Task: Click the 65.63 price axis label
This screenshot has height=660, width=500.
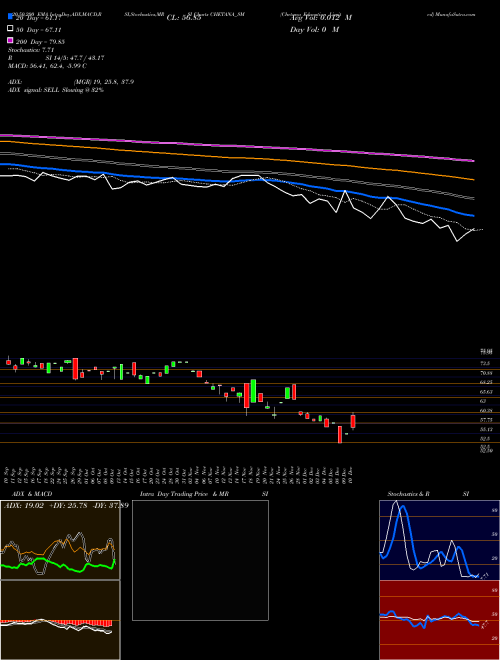Action: click(487, 391)
